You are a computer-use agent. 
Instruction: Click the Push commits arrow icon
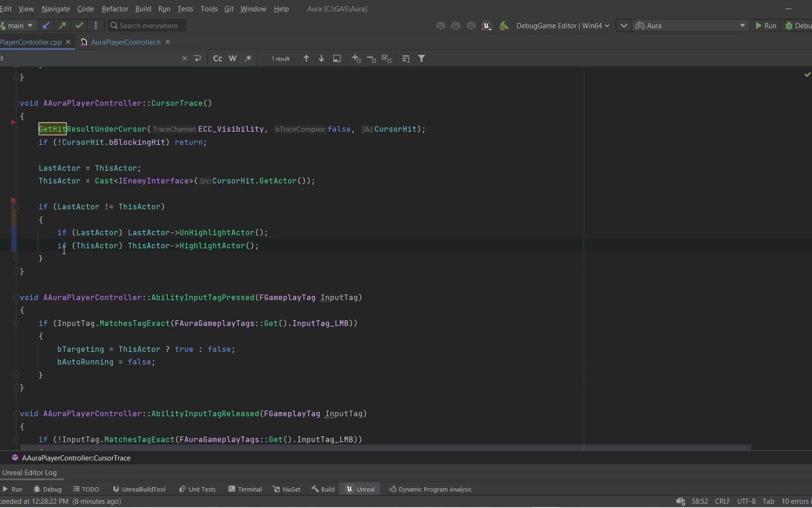pyautogui.click(x=62, y=25)
